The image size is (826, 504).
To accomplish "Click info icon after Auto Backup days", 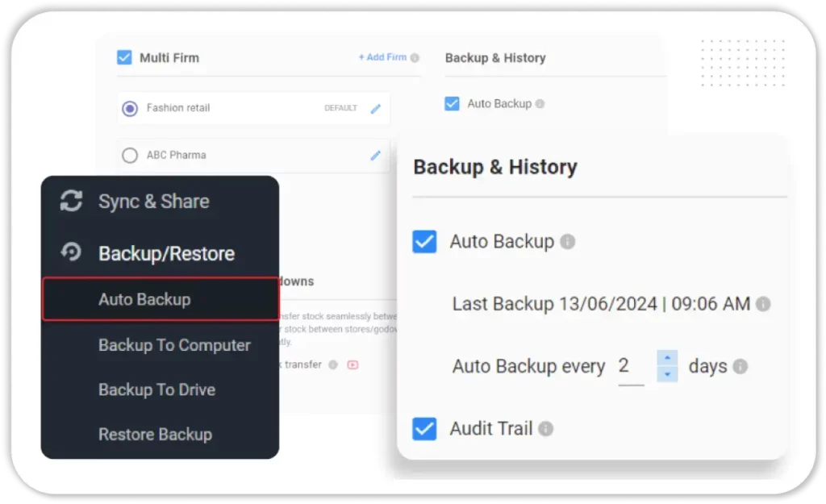I will [740, 366].
